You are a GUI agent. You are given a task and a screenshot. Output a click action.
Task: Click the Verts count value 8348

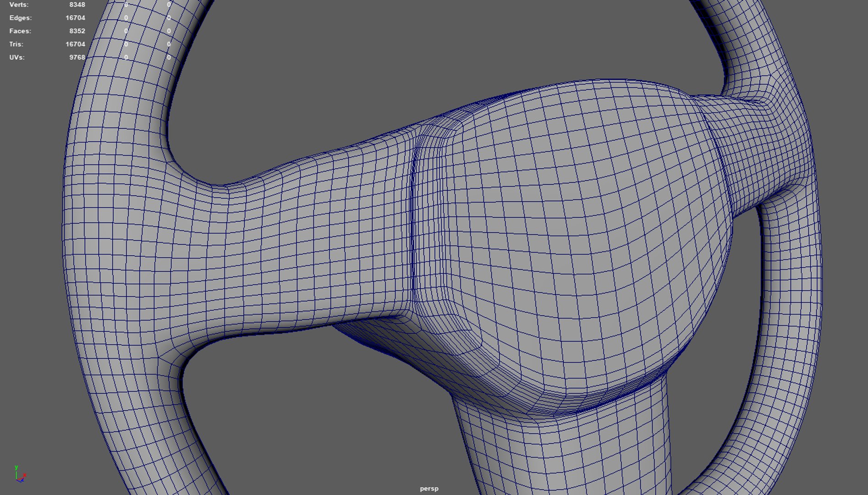[77, 5]
